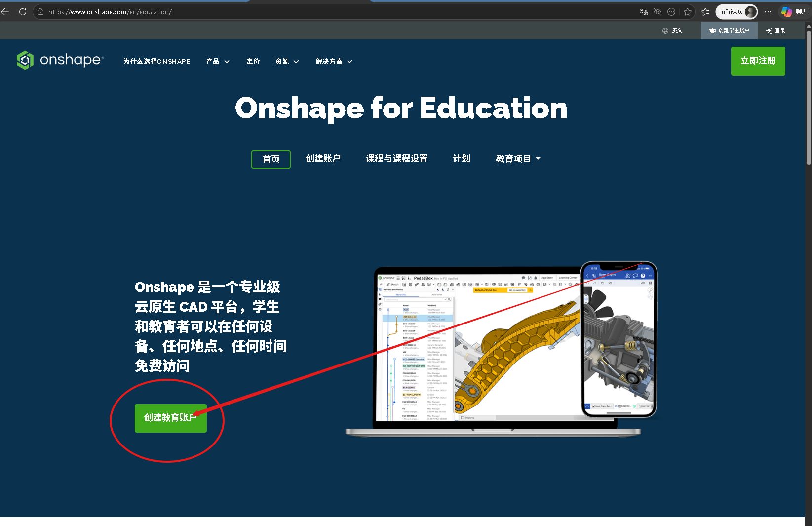The image size is (812, 526).
Task: Switch to the 课程与课程设置 tab
Action: (x=397, y=159)
